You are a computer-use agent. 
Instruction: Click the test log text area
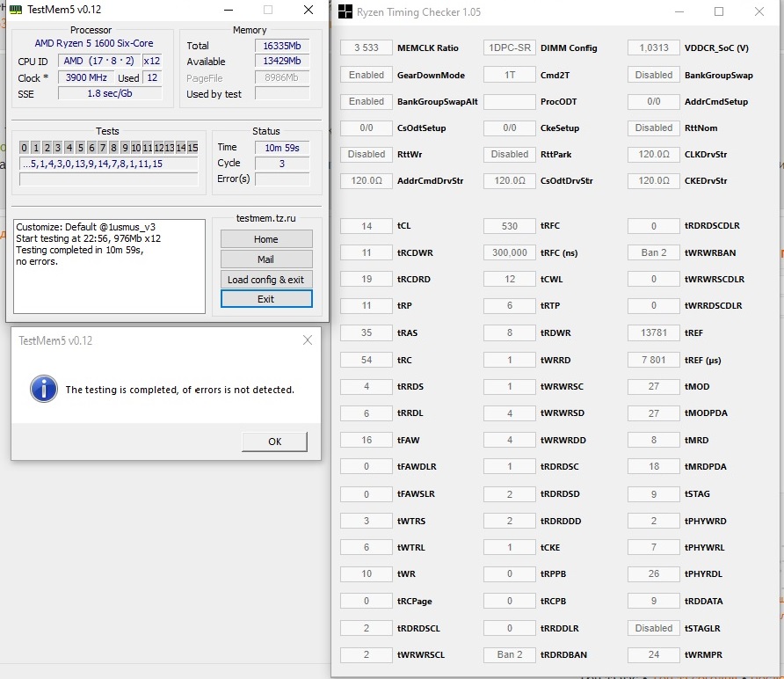click(109, 266)
